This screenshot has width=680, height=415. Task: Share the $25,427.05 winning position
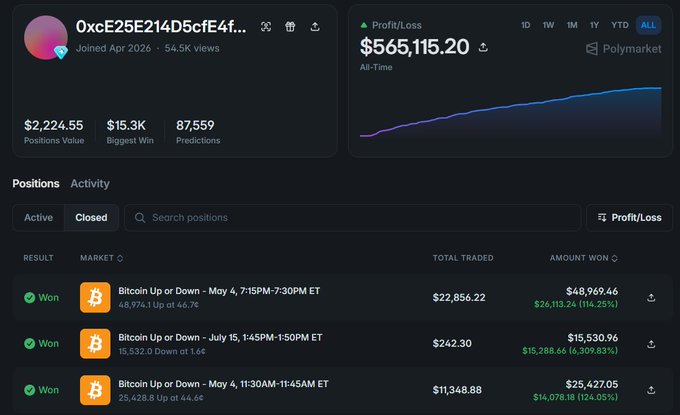click(x=651, y=390)
